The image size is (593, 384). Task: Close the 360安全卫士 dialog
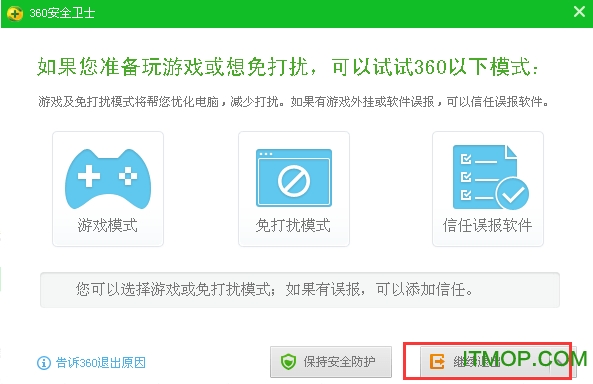click(x=579, y=12)
